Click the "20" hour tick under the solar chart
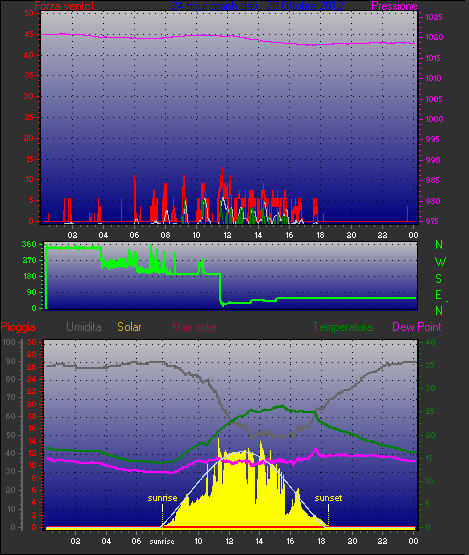The height and width of the screenshot is (555, 469). click(352, 541)
